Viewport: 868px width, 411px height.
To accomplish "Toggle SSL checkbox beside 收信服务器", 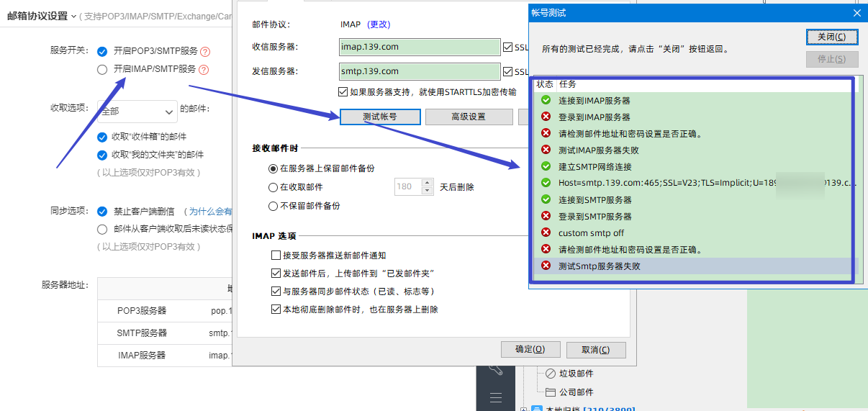I will [508, 47].
